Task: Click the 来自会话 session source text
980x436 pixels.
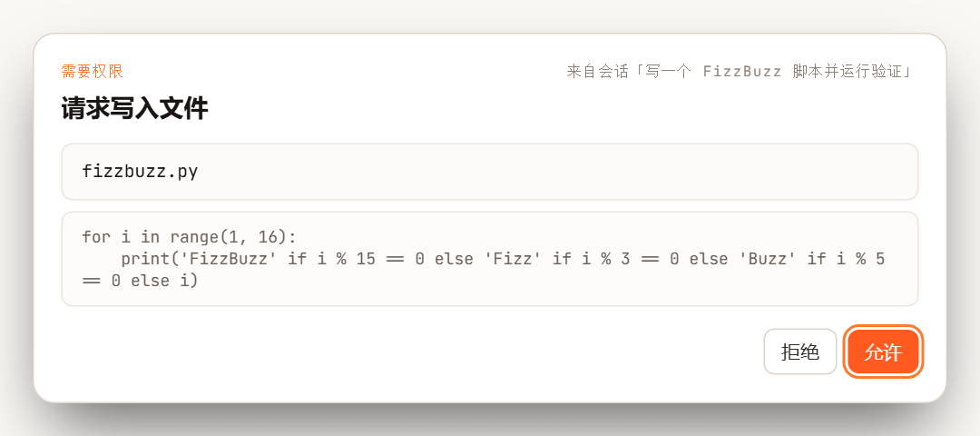Action: [x=739, y=72]
